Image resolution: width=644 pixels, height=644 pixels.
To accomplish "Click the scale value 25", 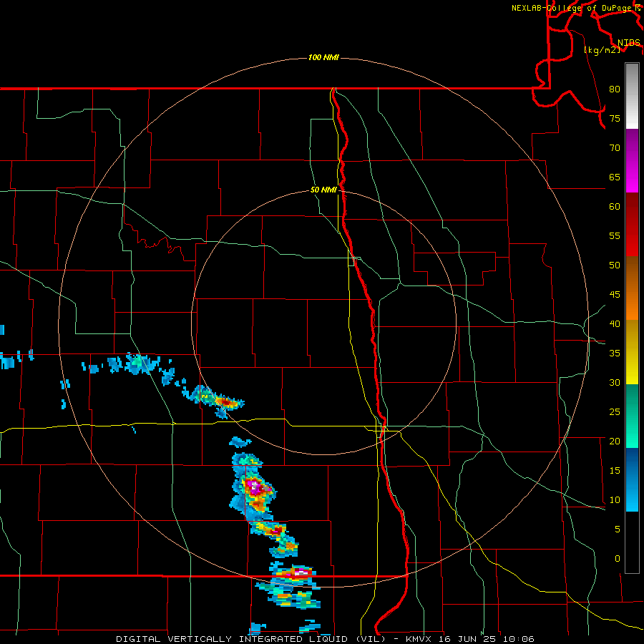I will (615, 411).
